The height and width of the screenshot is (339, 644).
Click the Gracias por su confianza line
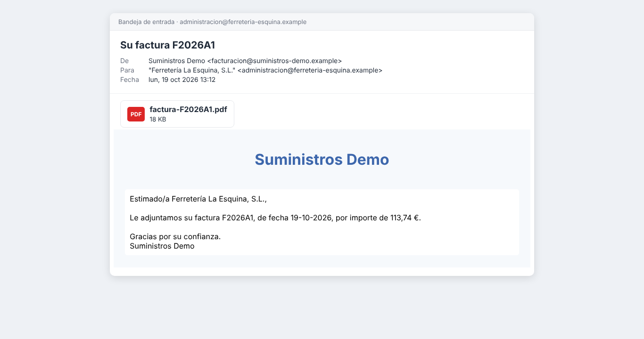pos(175,236)
